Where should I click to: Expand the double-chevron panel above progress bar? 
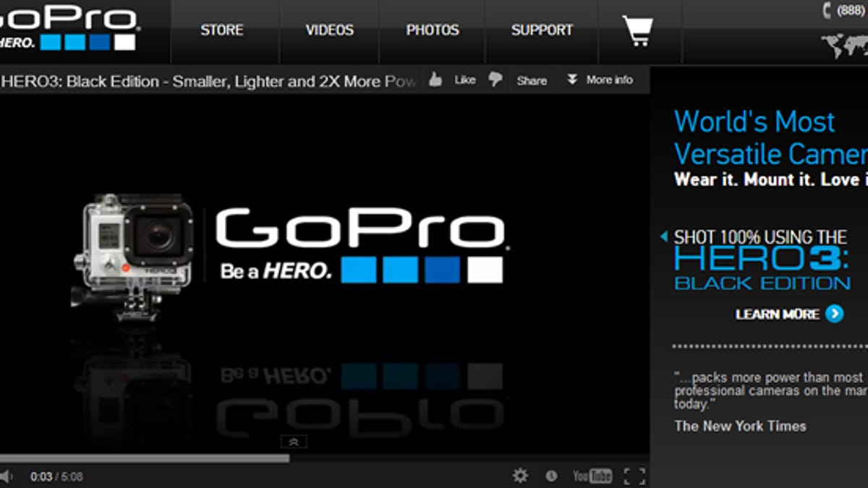click(294, 442)
